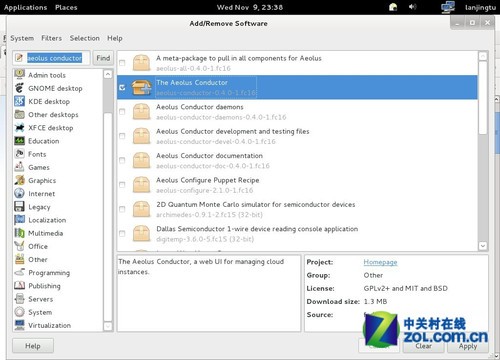Open the Selection menu
Screen dimensions: 500x360
point(85,38)
